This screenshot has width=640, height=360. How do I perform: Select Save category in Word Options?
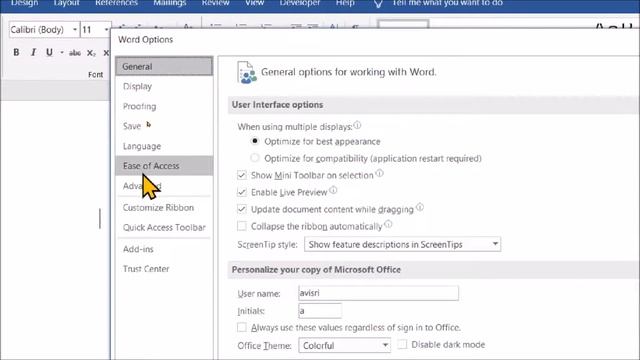[164, 126]
